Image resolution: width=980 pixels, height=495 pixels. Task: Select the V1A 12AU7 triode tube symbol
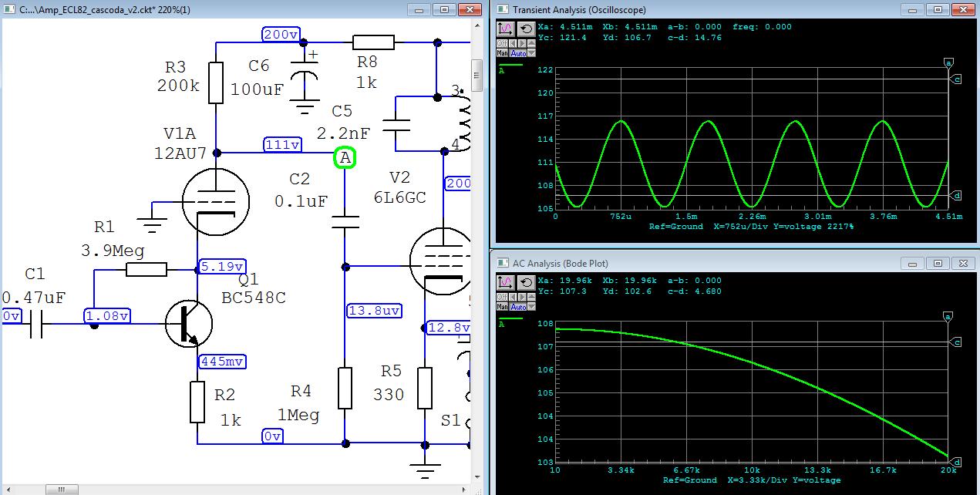pos(216,200)
